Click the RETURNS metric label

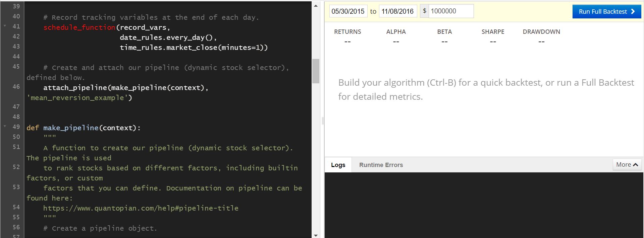pyautogui.click(x=347, y=32)
